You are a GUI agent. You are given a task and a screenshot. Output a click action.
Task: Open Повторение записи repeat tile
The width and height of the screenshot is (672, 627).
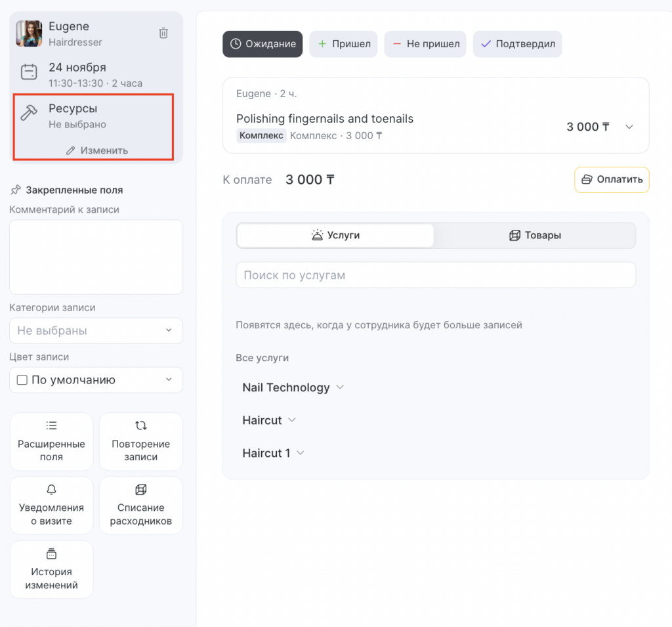pyautogui.click(x=140, y=441)
